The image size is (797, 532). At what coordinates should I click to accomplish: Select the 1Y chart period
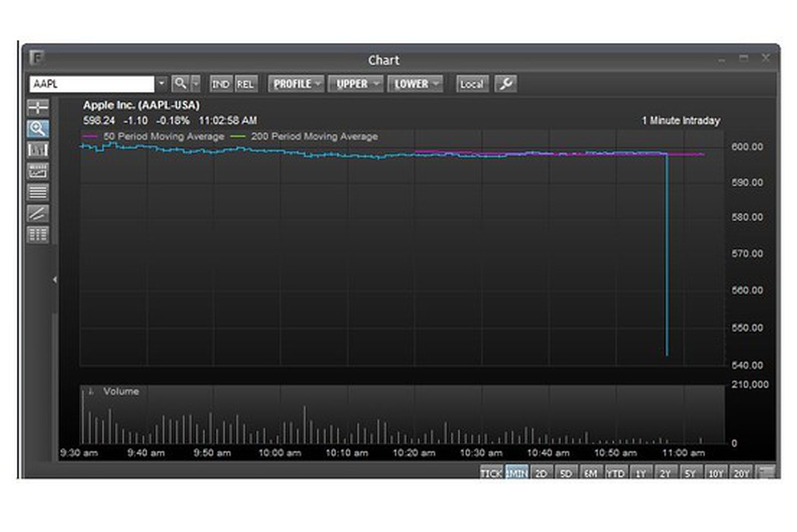pyautogui.click(x=639, y=473)
